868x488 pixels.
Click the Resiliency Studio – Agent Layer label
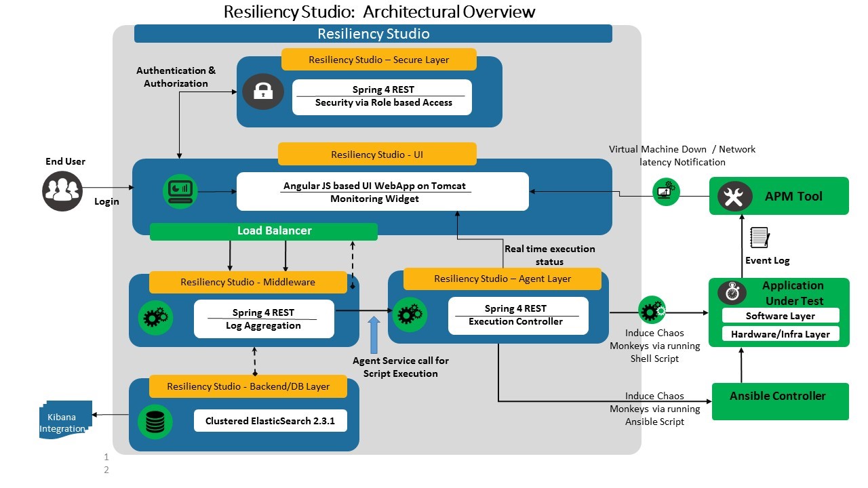click(x=502, y=279)
